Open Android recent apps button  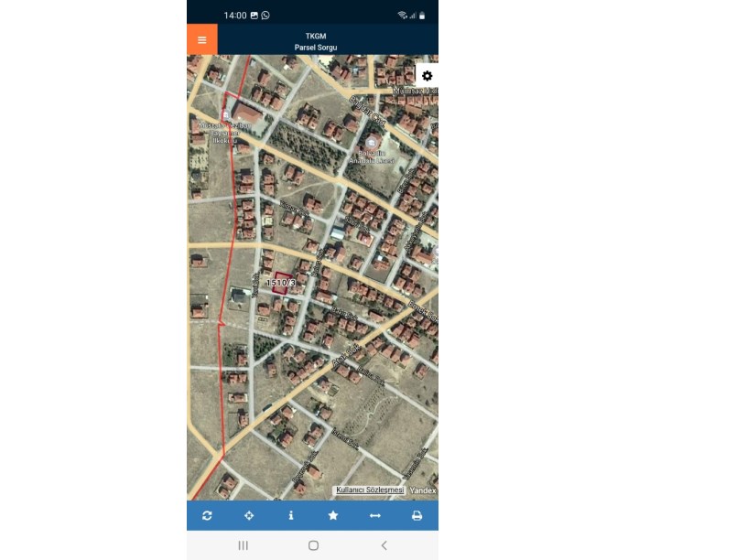pos(243,545)
